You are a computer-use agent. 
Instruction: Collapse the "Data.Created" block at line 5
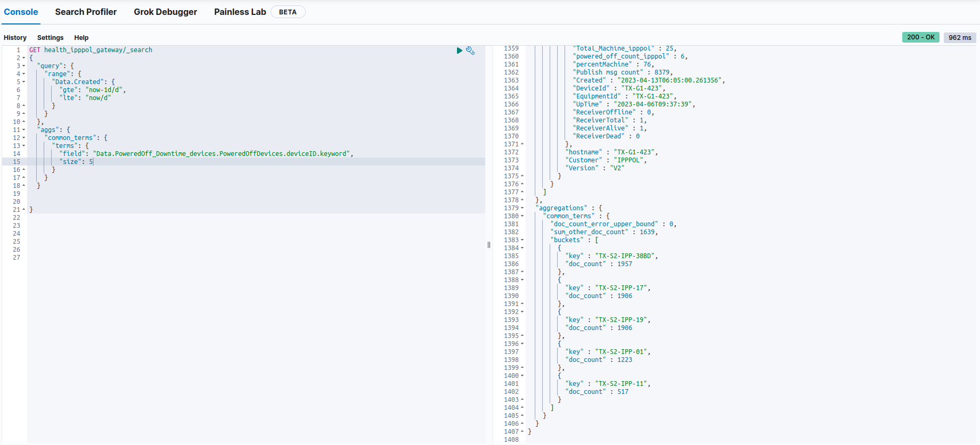point(24,82)
